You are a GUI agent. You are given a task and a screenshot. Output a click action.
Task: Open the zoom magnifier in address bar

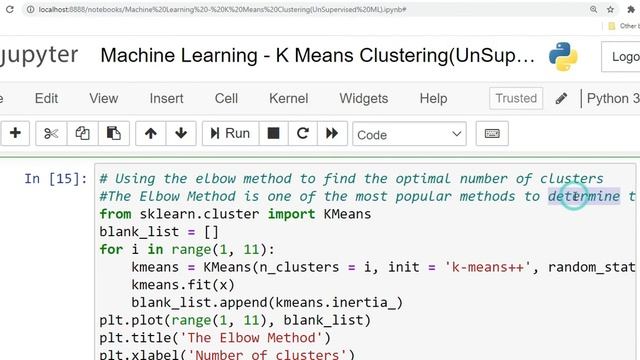click(593, 9)
